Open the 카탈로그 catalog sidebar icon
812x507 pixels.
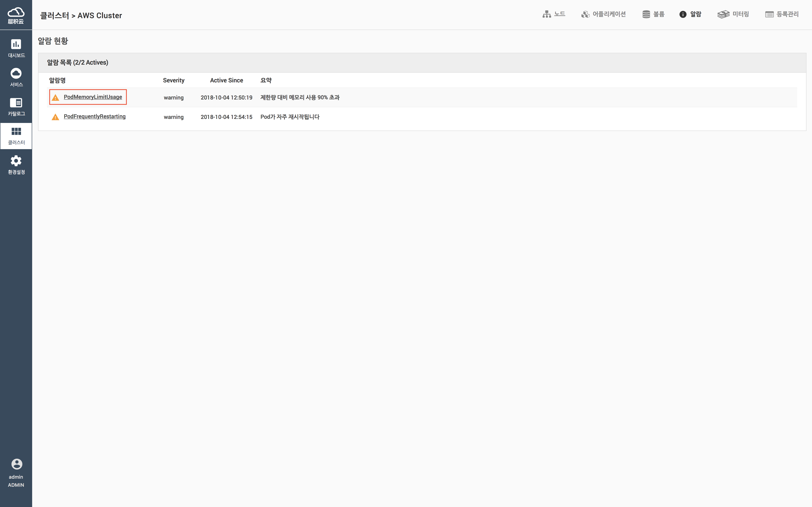16,103
